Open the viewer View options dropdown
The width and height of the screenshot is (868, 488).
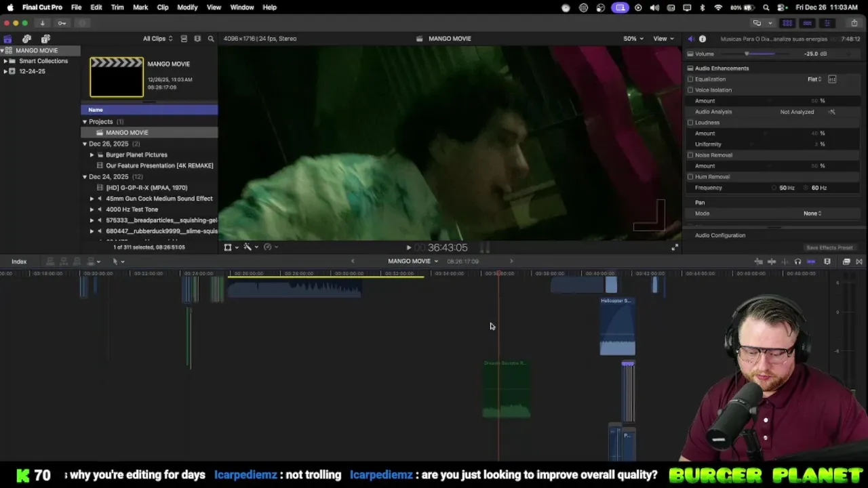pyautogui.click(x=663, y=39)
